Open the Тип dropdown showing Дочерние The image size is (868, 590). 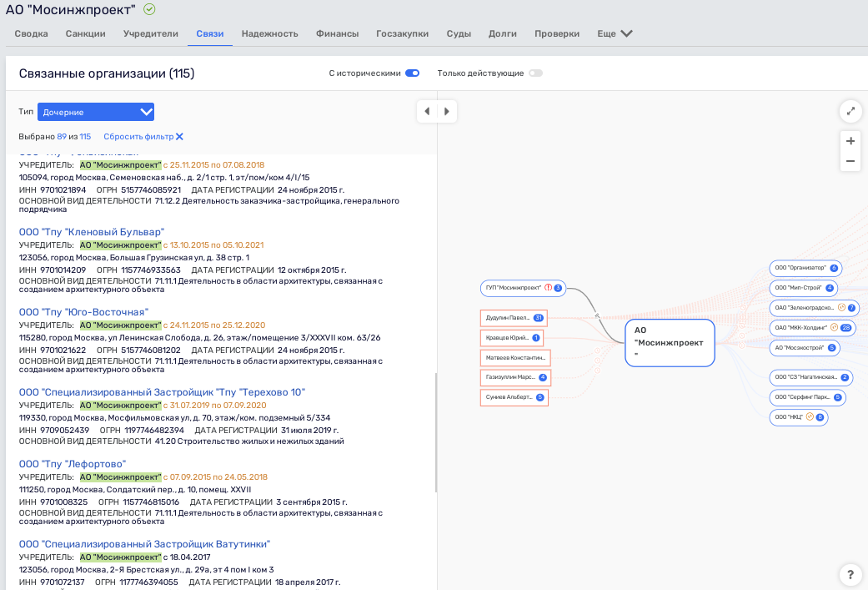(96, 112)
